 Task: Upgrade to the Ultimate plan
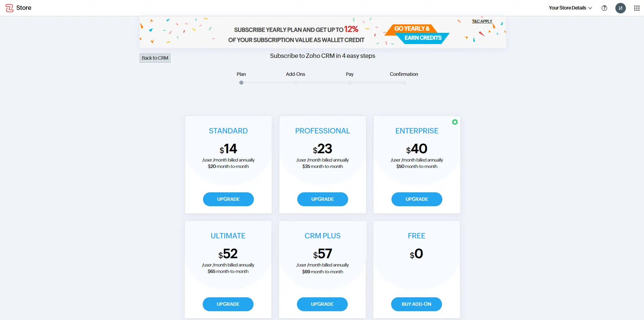(228, 304)
